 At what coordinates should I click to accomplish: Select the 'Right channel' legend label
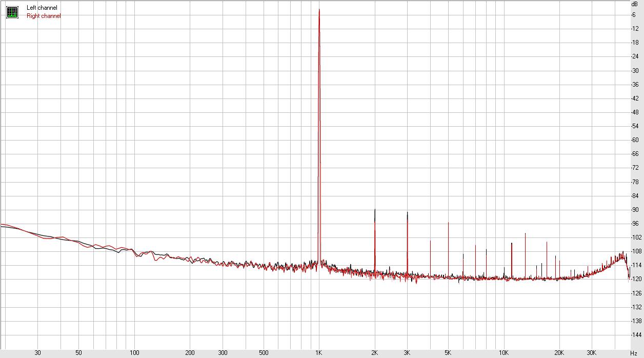point(44,16)
